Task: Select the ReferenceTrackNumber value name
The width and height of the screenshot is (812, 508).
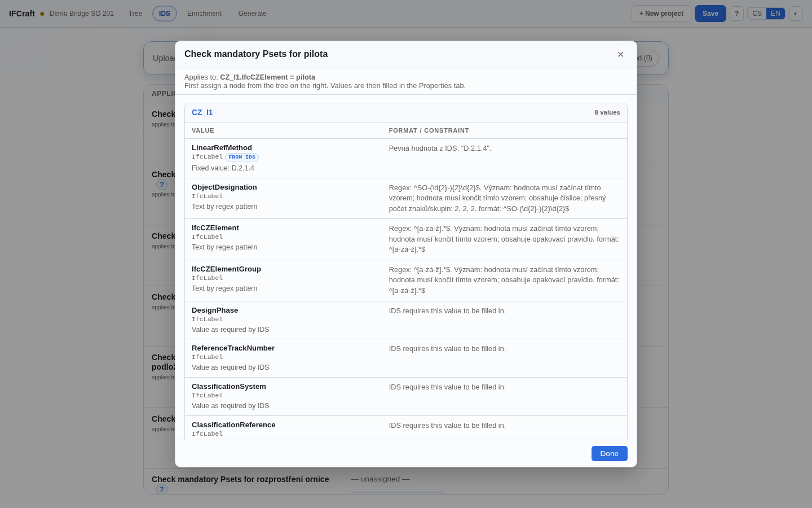Action: [233, 348]
